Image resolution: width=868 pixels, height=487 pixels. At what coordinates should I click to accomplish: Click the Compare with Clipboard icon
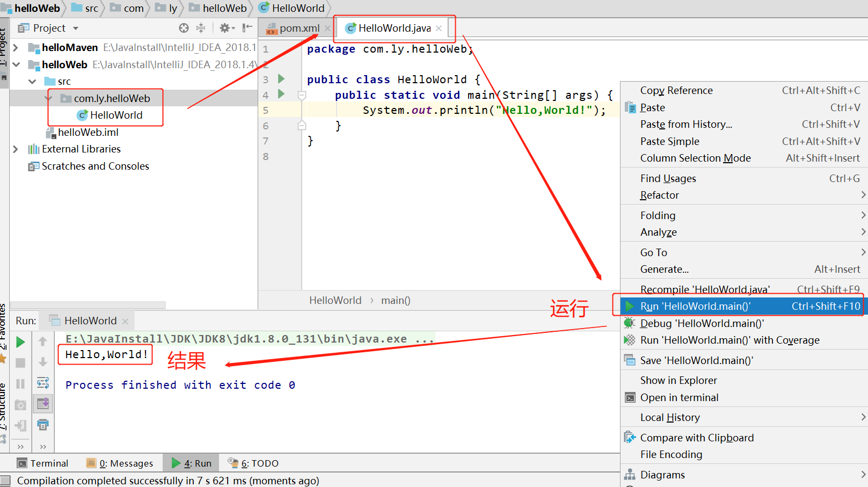tap(630, 438)
